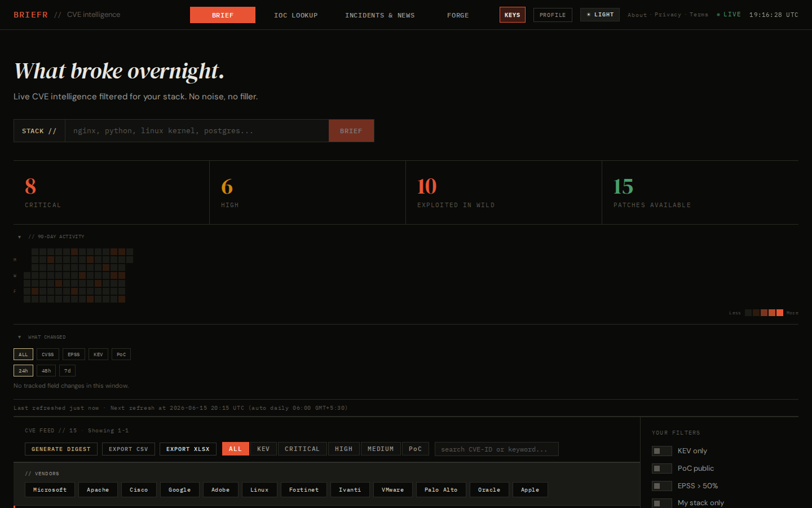The height and width of the screenshot is (508, 812).
Task: Open the Terms link
Action: pyautogui.click(x=699, y=15)
